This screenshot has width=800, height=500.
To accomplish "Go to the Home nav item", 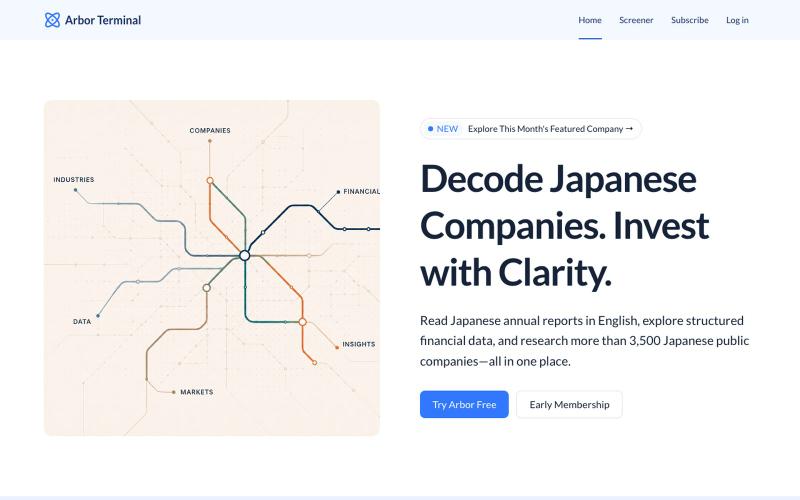I will (x=590, y=20).
